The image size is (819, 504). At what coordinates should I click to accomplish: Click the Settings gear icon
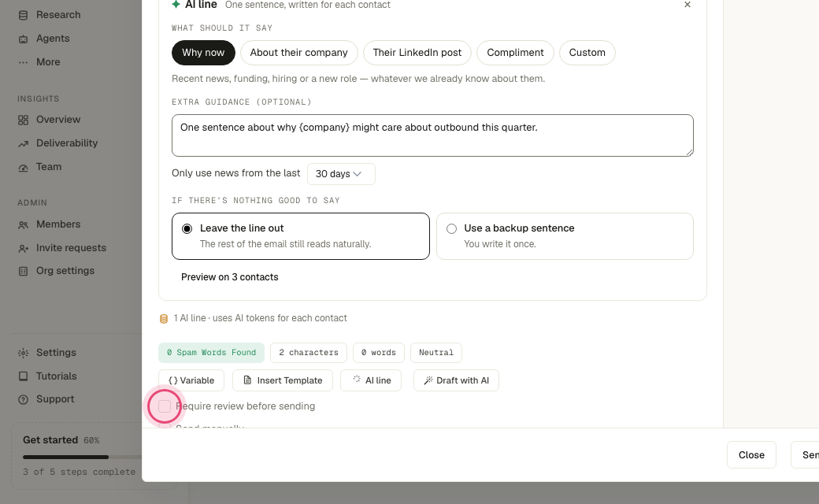pos(23,353)
